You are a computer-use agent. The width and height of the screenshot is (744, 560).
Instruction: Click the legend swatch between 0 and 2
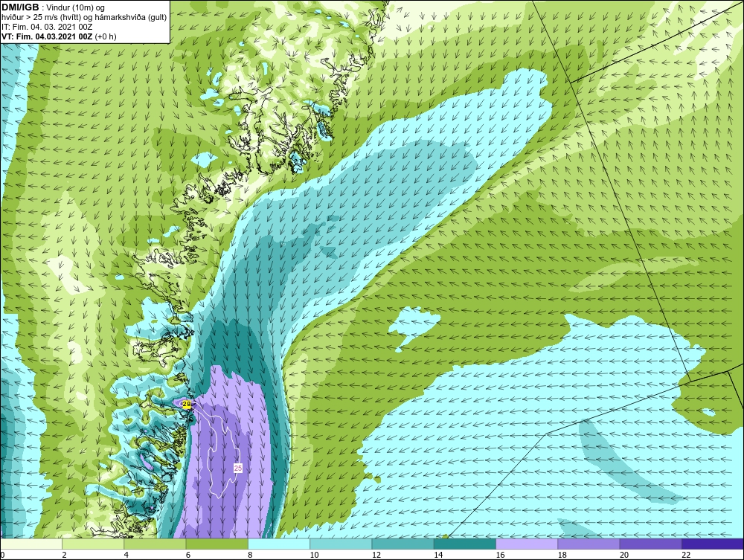[31, 544]
